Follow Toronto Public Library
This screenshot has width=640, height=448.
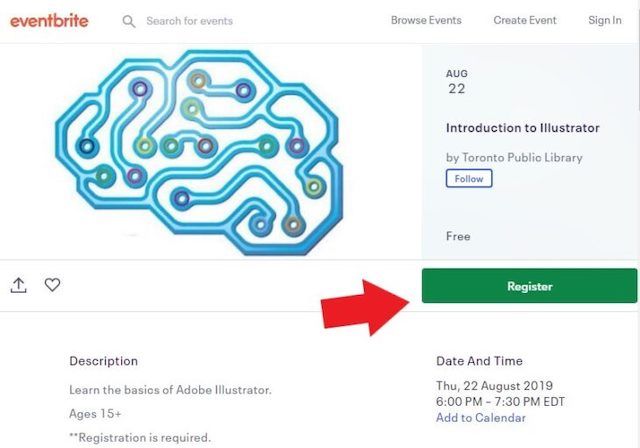pos(469,179)
